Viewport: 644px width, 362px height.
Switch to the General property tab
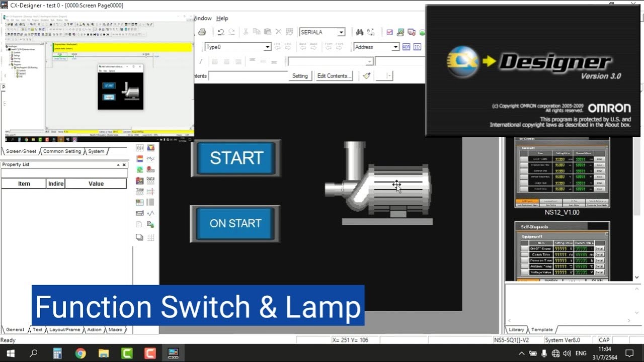point(15,330)
